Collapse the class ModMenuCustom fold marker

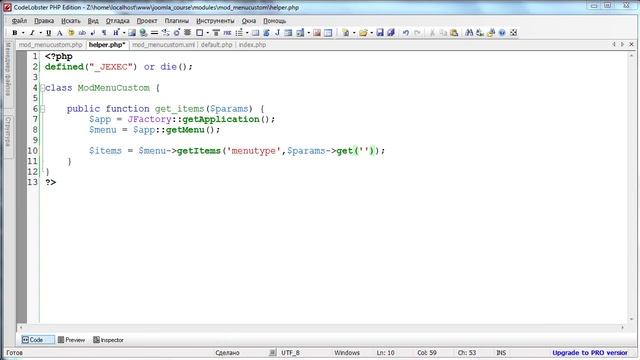(x=42, y=88)
